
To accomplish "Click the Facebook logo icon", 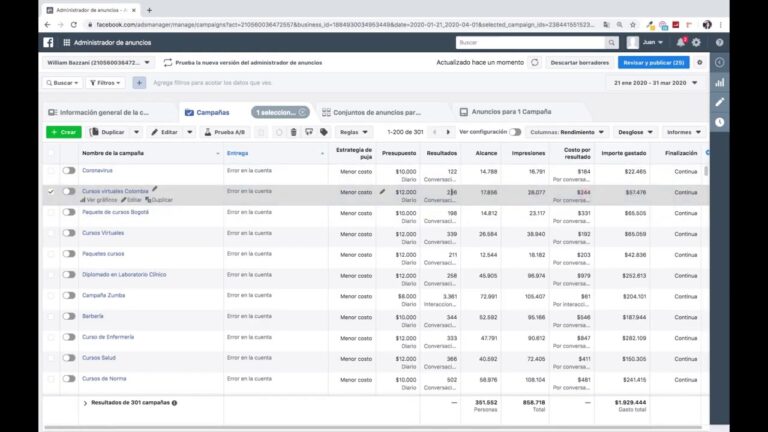I will (48, 43).
